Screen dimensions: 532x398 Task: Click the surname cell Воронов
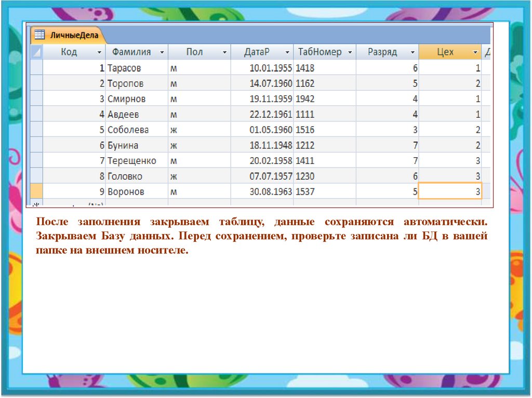tap(137, 191)
